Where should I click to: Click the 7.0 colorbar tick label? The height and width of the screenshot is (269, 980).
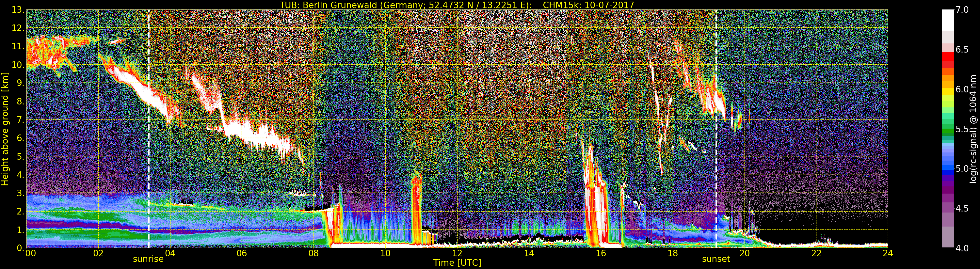[x=962, y=10]
